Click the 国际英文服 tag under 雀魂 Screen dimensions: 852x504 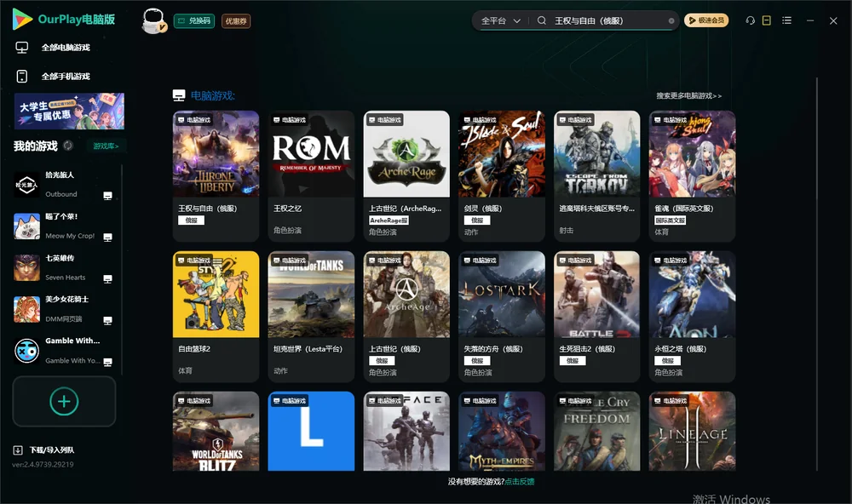click(x=670, y=220)
